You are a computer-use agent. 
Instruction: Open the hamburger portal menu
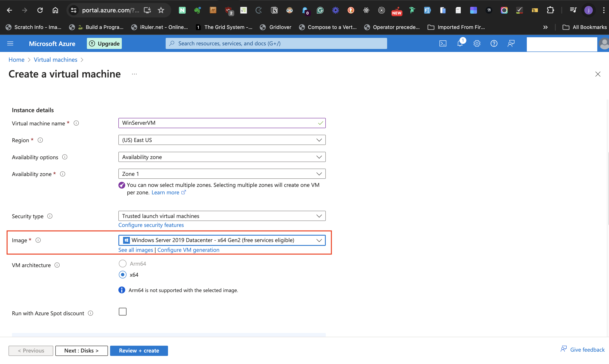pos(10,43)
